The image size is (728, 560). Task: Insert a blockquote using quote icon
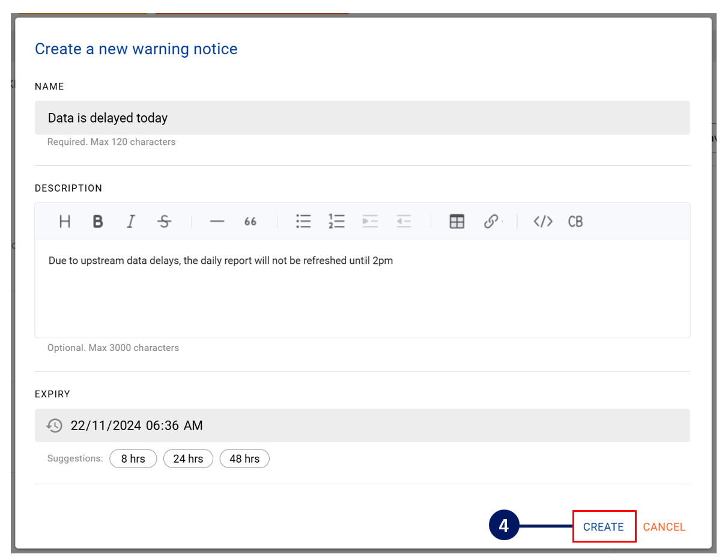tap(250, 222)
